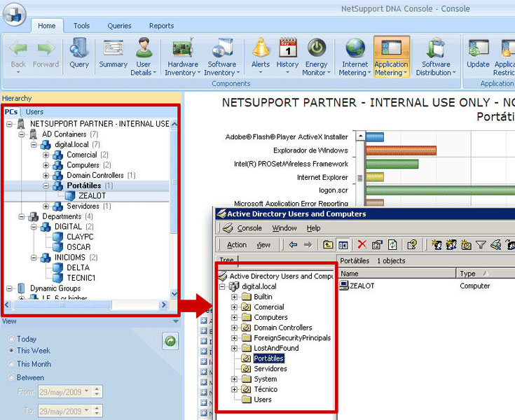
Task: Open the Software Distribution component
Action: point(436,57)
